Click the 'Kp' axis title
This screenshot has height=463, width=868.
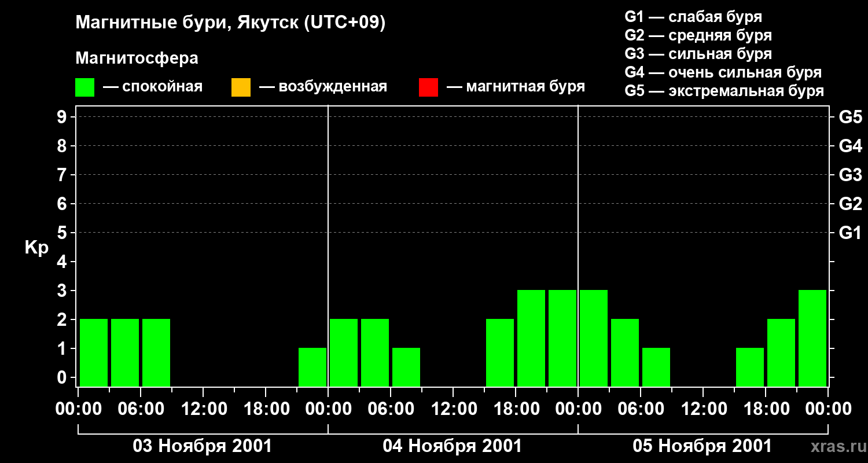(36, 248)
